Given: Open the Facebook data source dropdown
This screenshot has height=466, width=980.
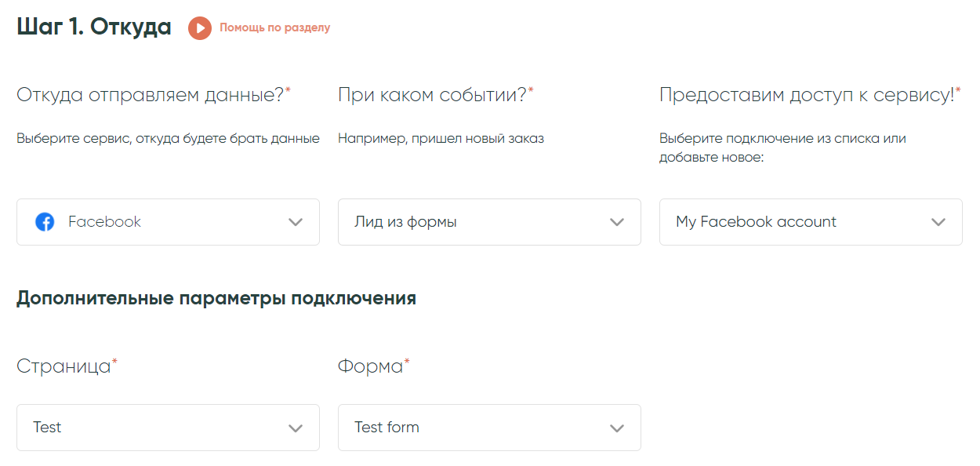Looking at the screenshot, I should click(x=157, y=222).
